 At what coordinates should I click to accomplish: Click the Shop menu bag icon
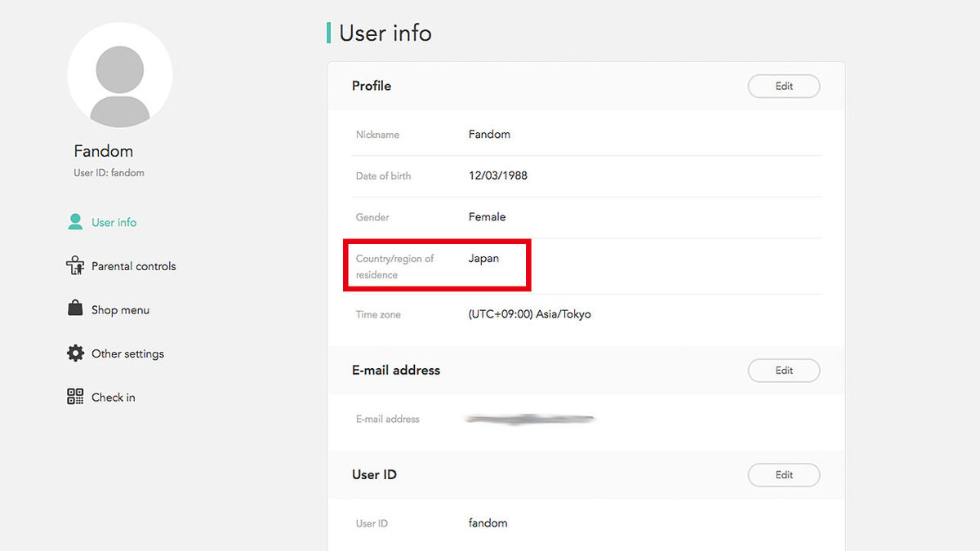click(75, 309)
